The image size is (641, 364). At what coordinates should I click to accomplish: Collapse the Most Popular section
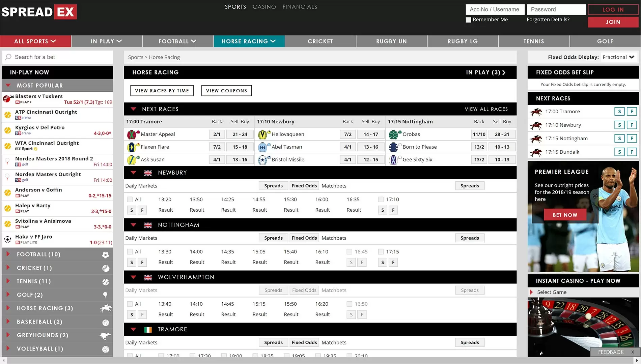[x=8, y=86]
